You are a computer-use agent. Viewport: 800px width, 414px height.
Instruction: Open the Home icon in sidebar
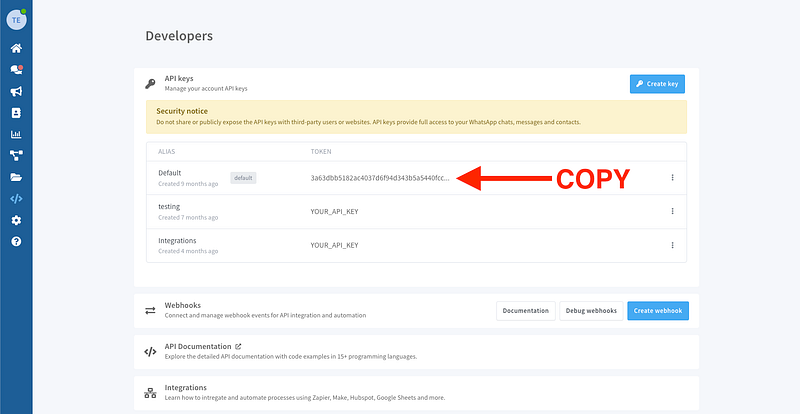[x=16, y=48]
